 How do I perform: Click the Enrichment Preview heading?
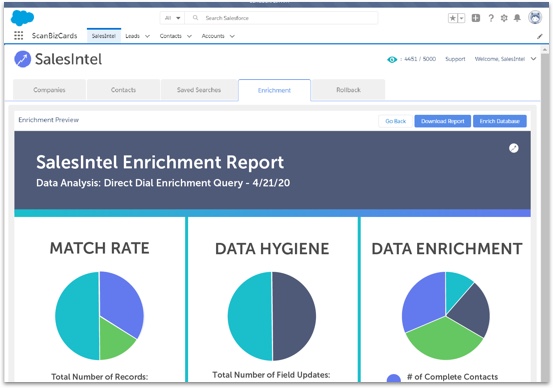(x=49, y=120)
